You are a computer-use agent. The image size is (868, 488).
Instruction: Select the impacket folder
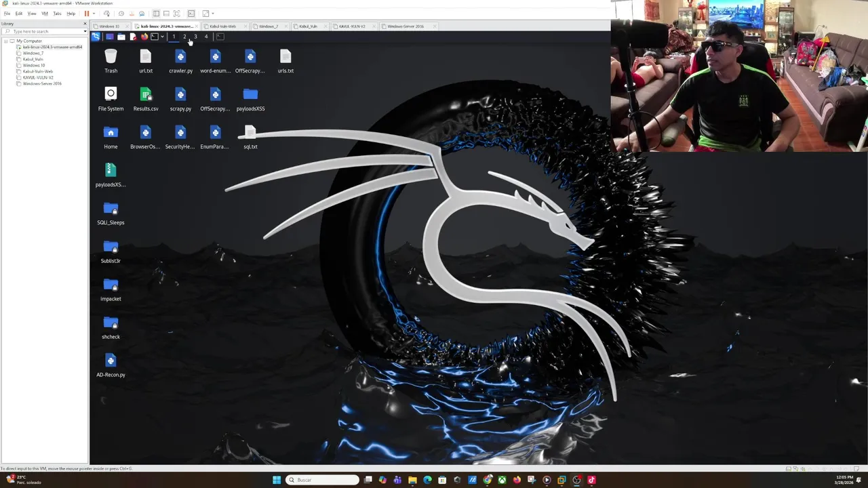(x=111, y=289)
